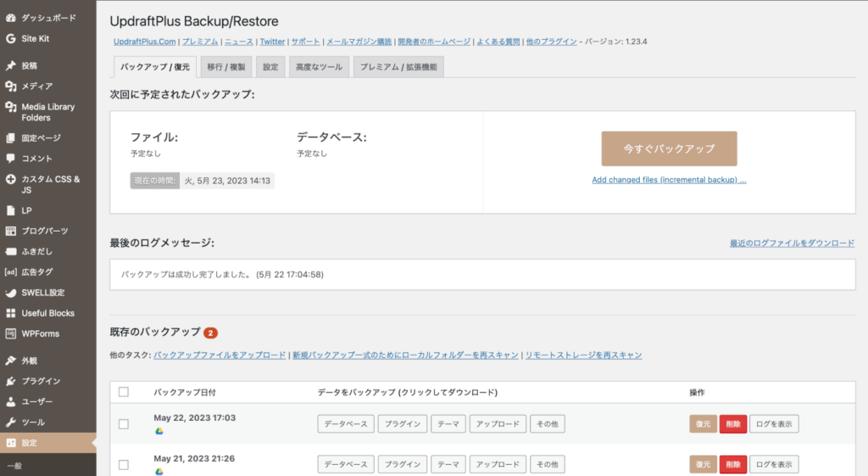Click リモートストレージを再スキャン link

click(583, 355)
